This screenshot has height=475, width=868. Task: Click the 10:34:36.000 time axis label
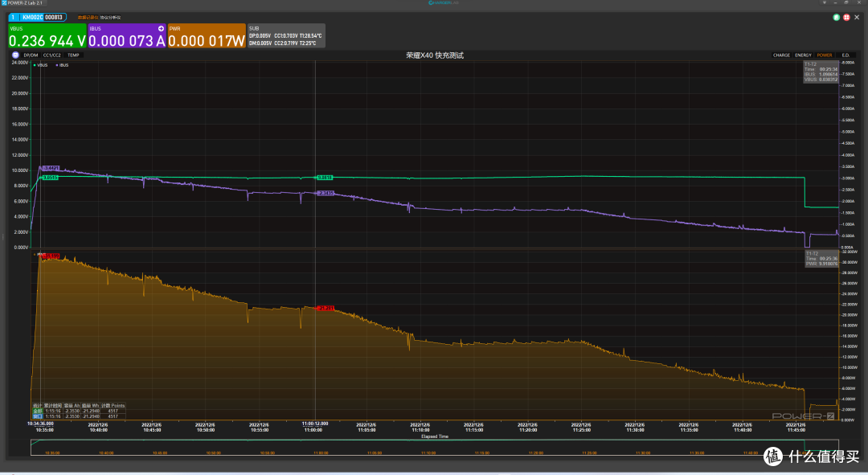40,424
